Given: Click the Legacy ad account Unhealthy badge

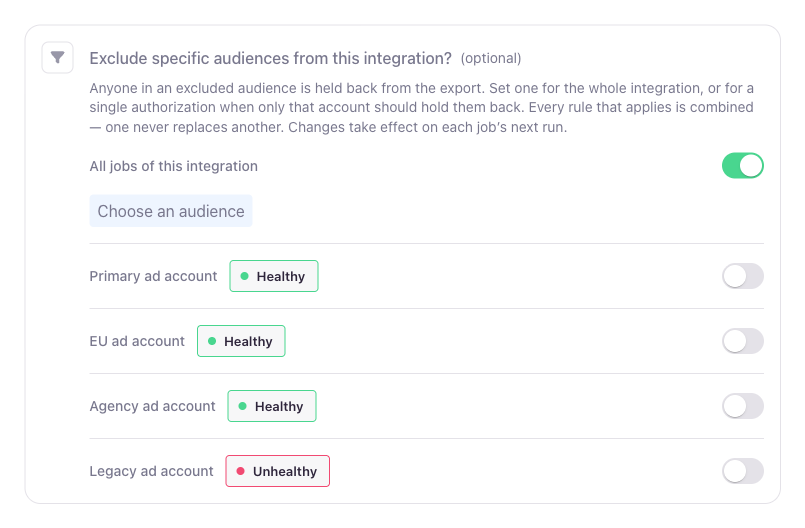Looking at the screenshot, I should point(278,471).
